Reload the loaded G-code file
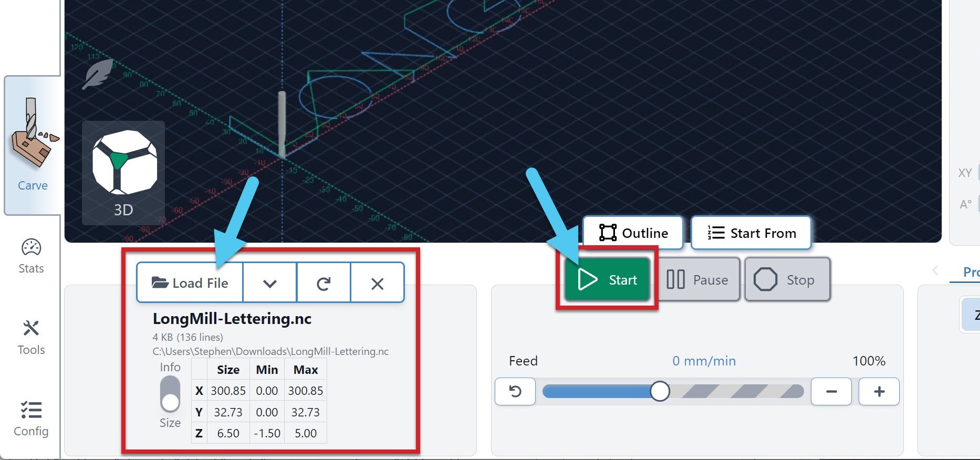Viewport: 980px width, 460px height. pos(324,284)
